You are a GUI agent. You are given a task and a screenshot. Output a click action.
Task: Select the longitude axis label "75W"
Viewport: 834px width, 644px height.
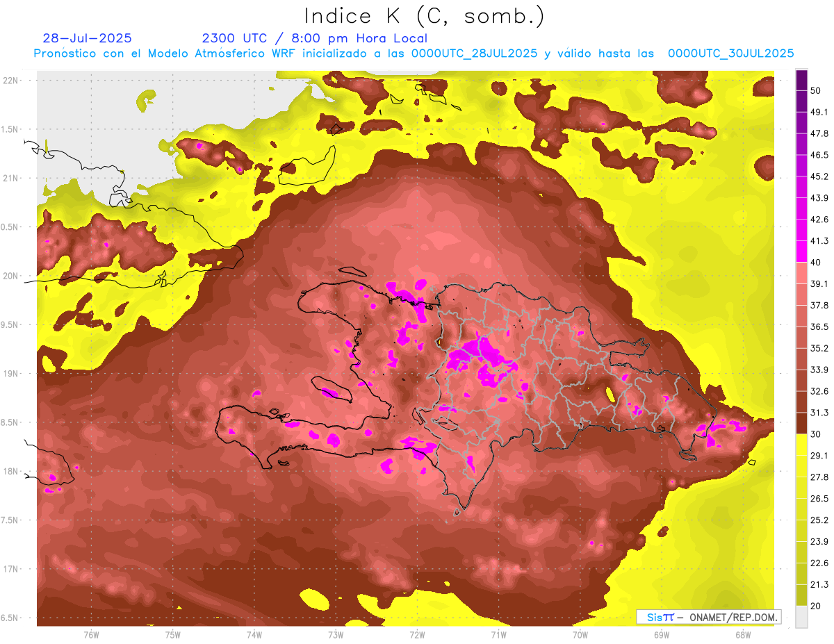point(173,635)
